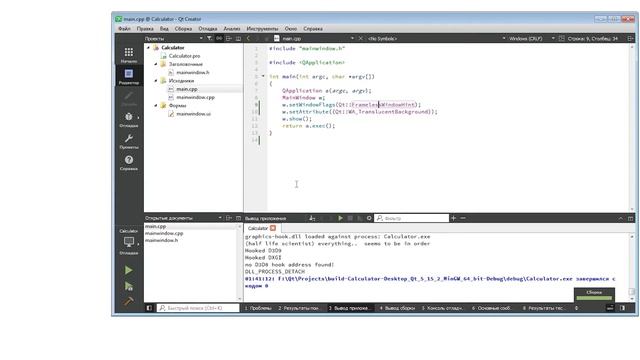Show the 8 test results pane
The height and width of the screenshot is (360, 640).
(543, 308)
